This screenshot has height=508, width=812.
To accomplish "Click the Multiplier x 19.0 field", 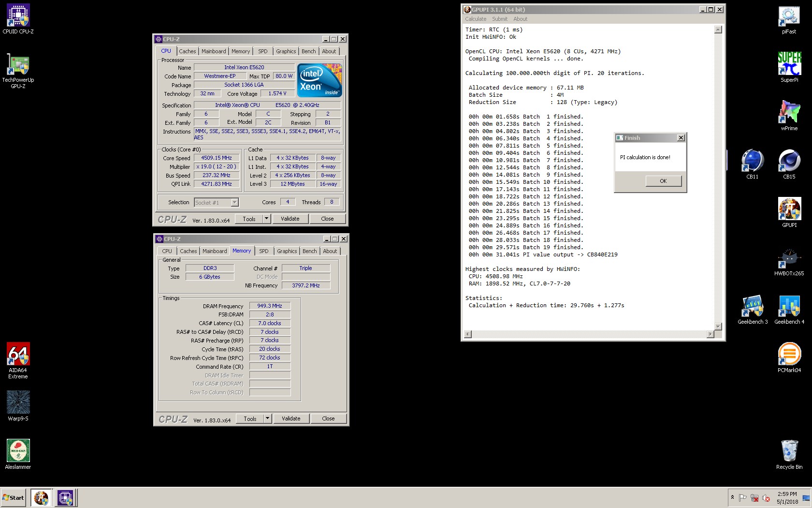I will (x=217, y=166).
